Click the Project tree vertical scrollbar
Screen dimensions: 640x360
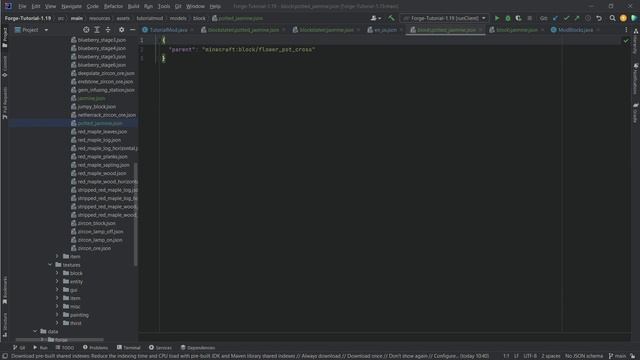136,214
